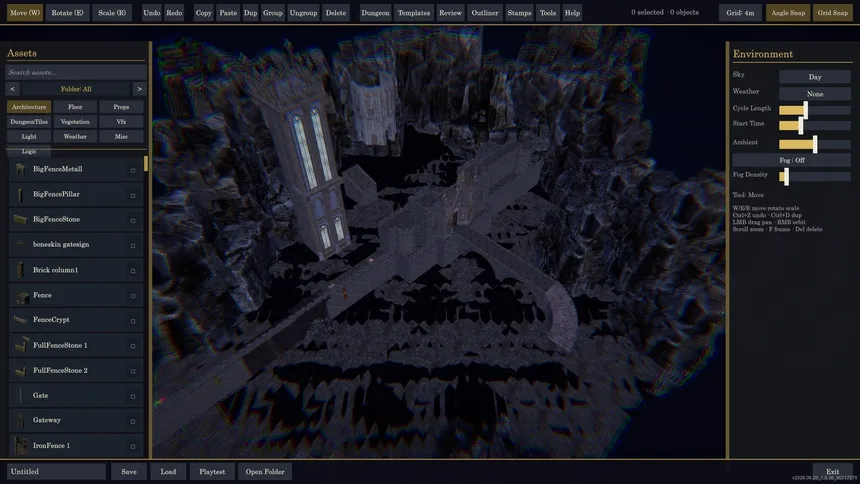The image size is (860, 484).
Task: Click the Redo button
Action: tap(174, 13)
